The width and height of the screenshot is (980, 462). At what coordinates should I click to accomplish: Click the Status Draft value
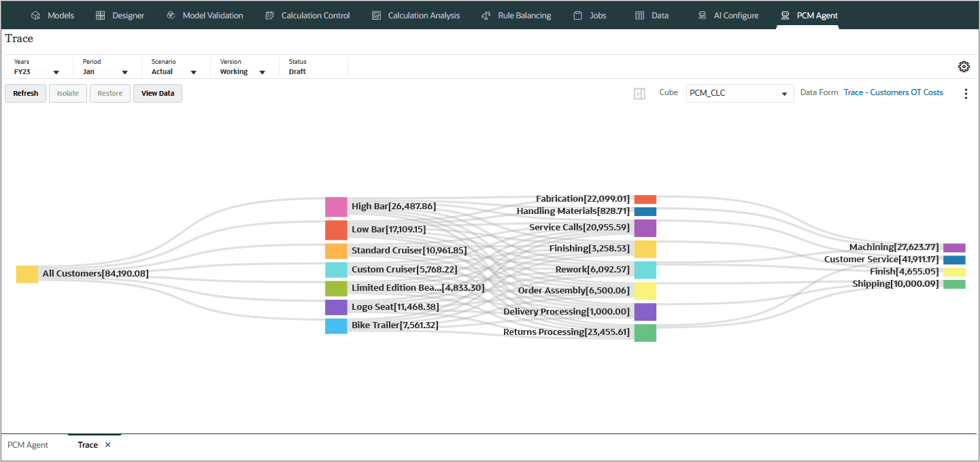pos(297,71)
